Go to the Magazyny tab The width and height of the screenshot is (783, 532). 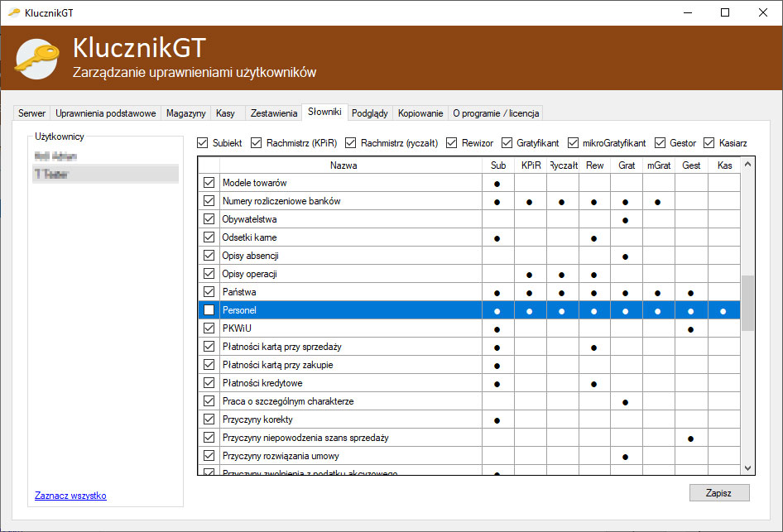[x=185, y=113]
